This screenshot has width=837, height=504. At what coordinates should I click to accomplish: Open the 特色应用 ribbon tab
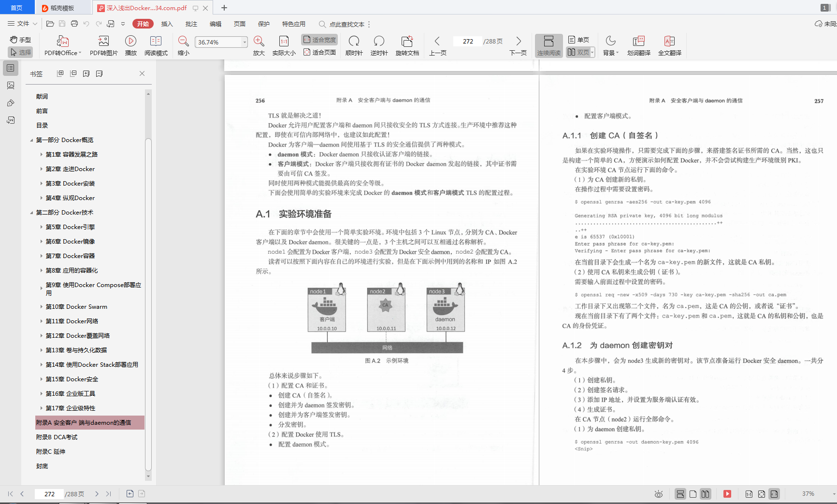294,24
